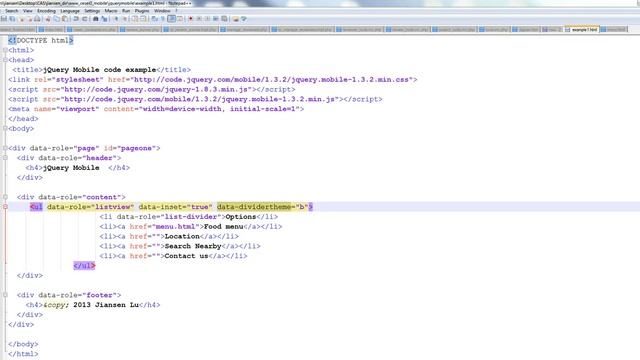The height and width of the screenshot is (360, 640).
Task: Open the ? help menu
Action: point(176,11)
